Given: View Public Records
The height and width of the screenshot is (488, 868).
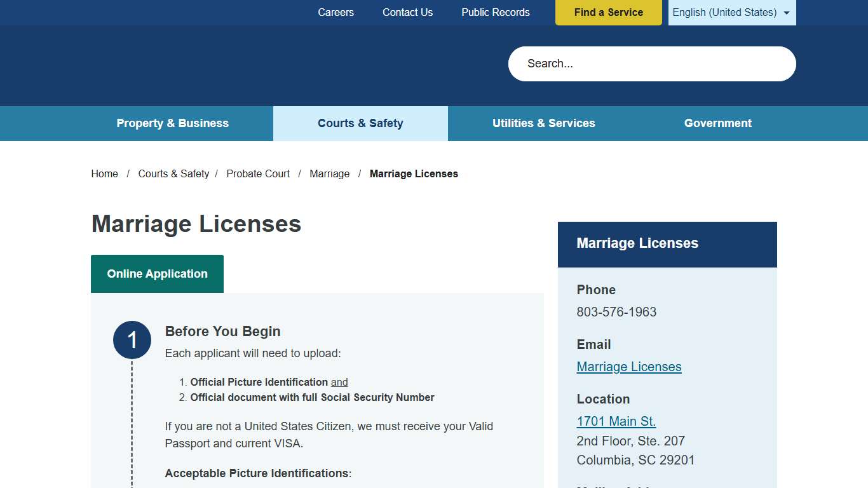Looking at the screenshot, I should tap(495, 12).
